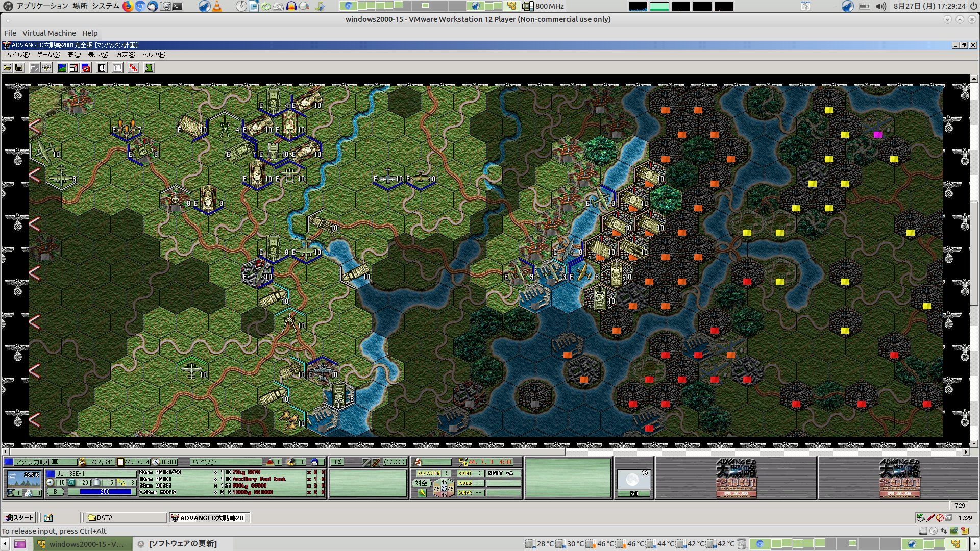Click the box toolbar icon beside the arrow

coord(46,68)
